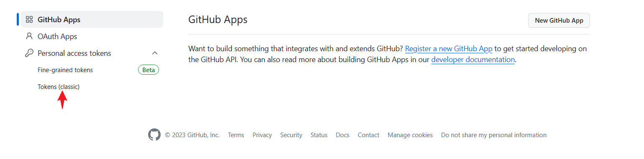Screen dimensions: 644x159
Task: Open the OAuth Apps sidebar item
Action: [92, 36]
